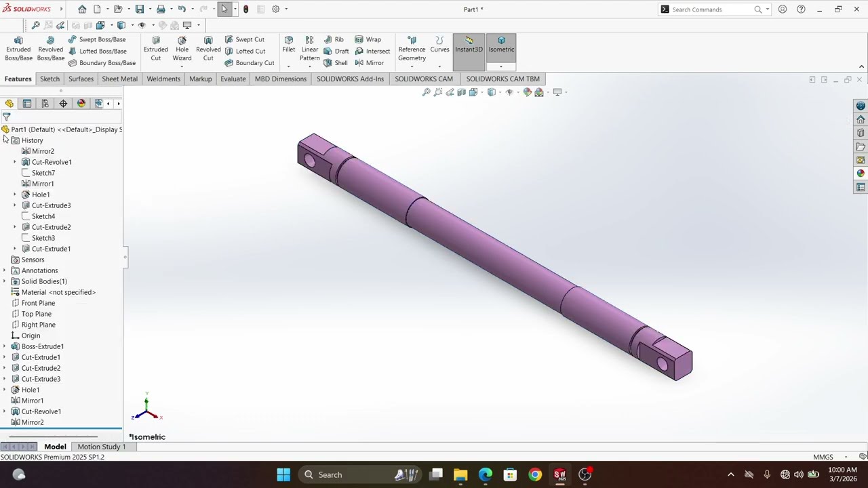The image size is (868, 488).
Task: Open the Windows Start menu
Action: [x=283, y=474]
